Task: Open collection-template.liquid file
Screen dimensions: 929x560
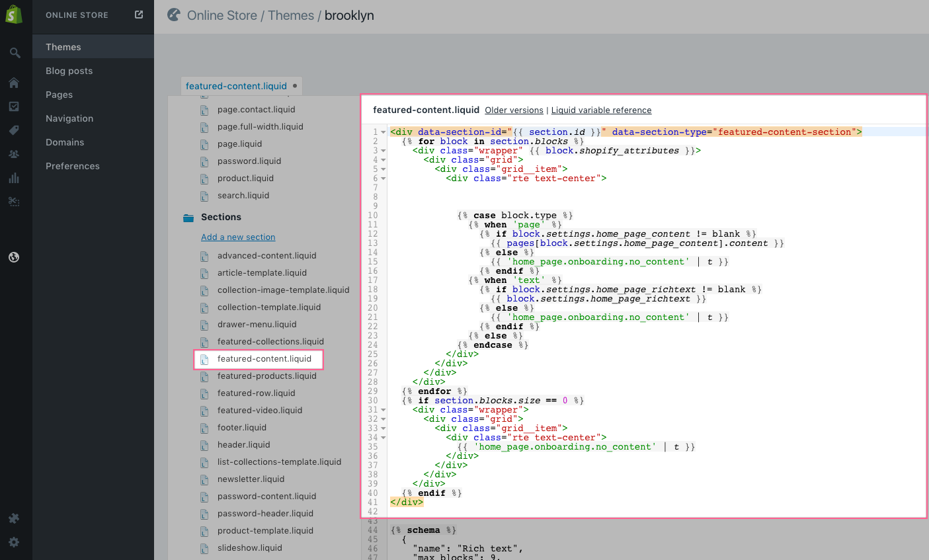Action: pos(269,307)
